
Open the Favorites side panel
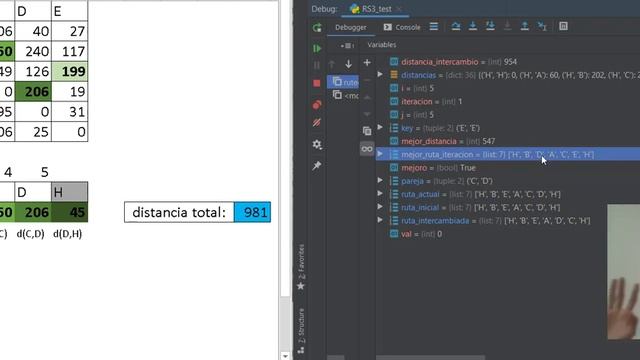click(x=301, y=267)
